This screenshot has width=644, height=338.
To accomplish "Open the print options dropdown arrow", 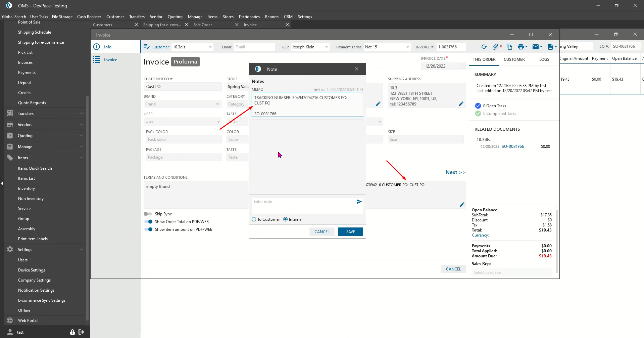I will click(527, 47).
